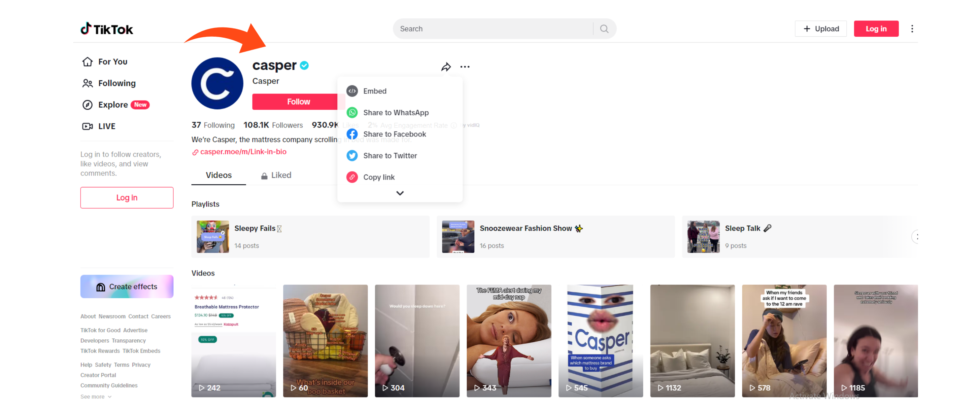Select Share to Twitter
The image size is (980, 413).
tap(399, 156)
